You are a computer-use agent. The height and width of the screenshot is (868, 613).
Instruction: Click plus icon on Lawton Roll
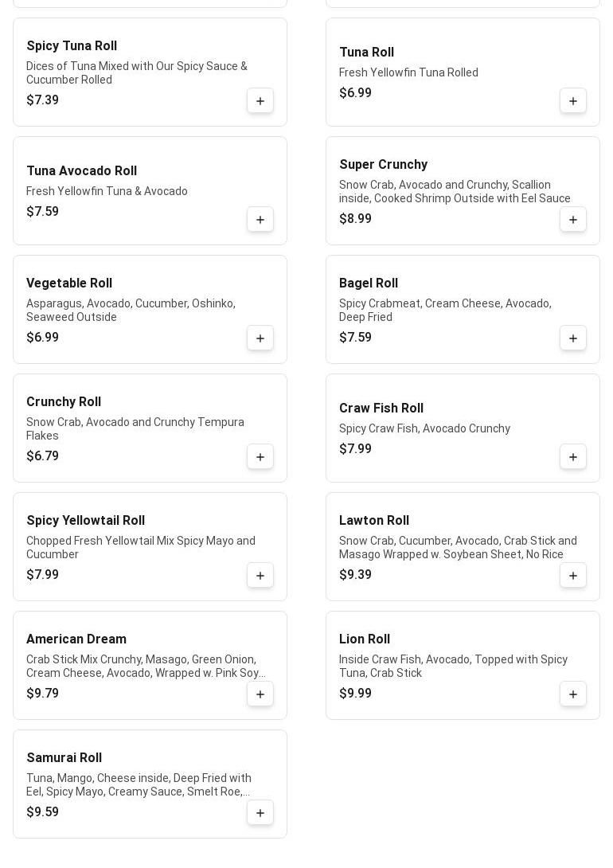click(573, 576)
